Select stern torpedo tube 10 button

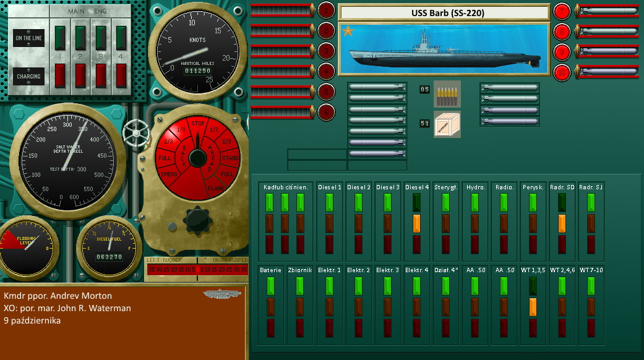pos(562,72)
